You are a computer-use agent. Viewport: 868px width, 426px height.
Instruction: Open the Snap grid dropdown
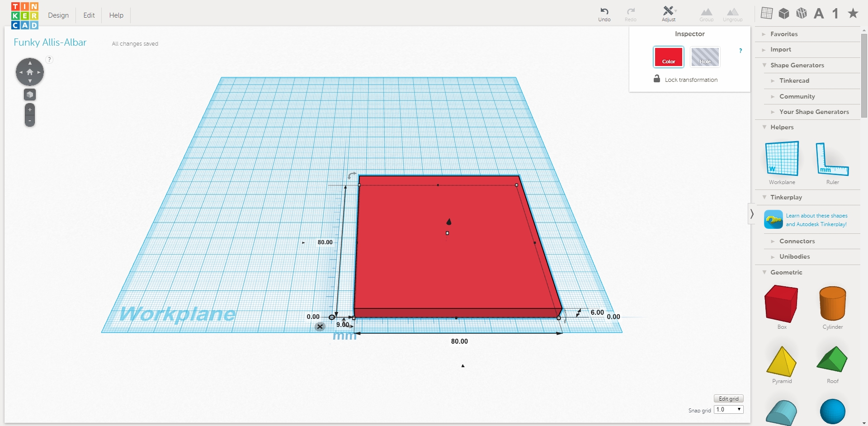[729, 410]
